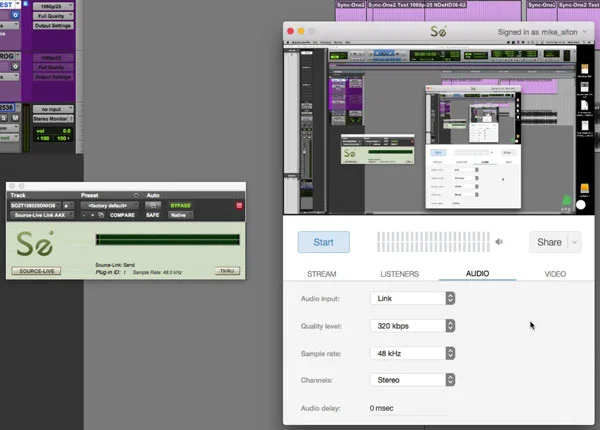This screenshot has width=600, height=430.
Task: Open the Channels Stereo dropdown
Action: (x=412, y=380)
